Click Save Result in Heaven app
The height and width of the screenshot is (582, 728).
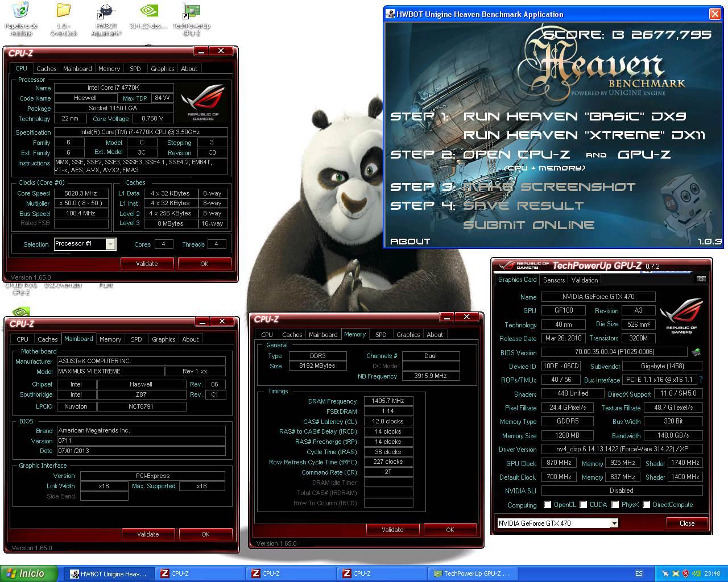tap(523, 206)
